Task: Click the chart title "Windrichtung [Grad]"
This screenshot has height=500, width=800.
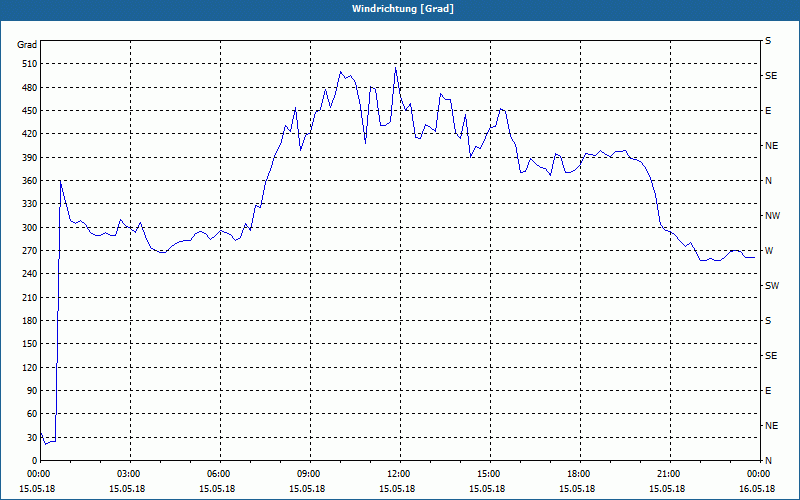Action: coord(403,9)
